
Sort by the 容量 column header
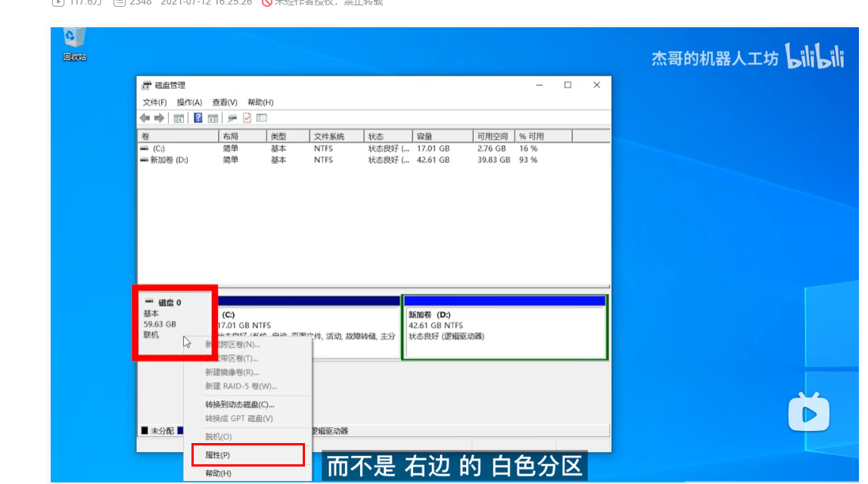coord(443,136)
